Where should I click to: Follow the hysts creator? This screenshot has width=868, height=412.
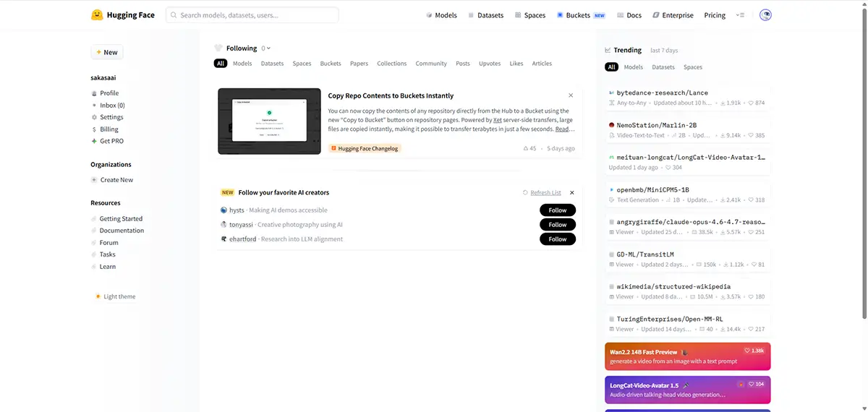pyautogui.click(x=558, y=210)
